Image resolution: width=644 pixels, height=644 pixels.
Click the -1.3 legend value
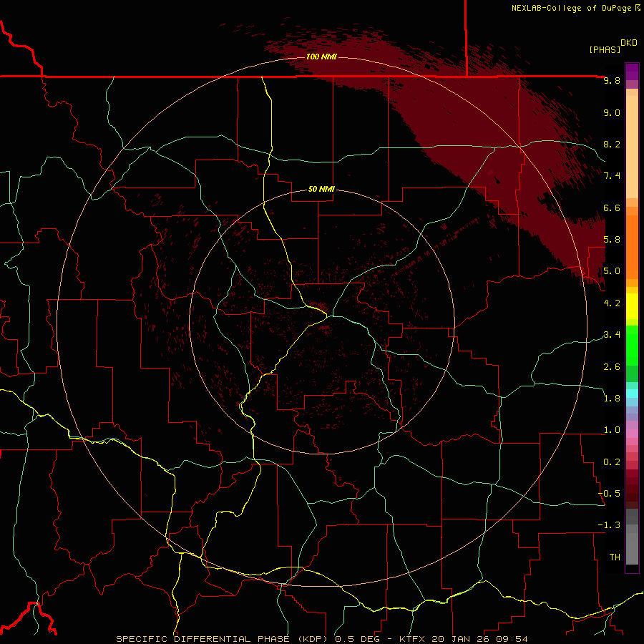609,525
